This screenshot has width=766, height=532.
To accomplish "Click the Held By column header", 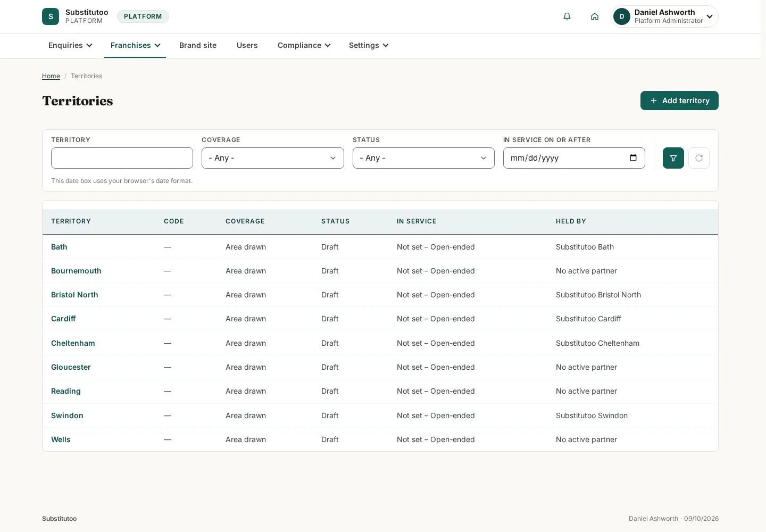I will pos(571,221).
